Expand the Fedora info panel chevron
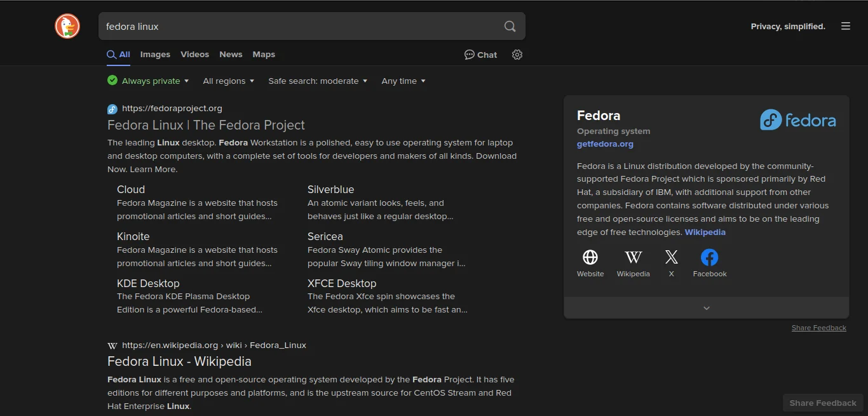868x416 pixels. pyautogui.click(x=707, y=308)
